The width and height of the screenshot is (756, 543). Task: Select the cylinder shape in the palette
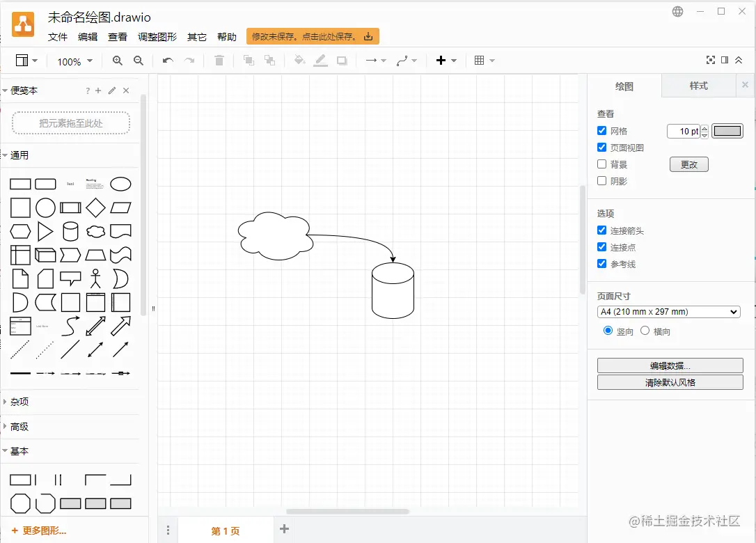70,232
